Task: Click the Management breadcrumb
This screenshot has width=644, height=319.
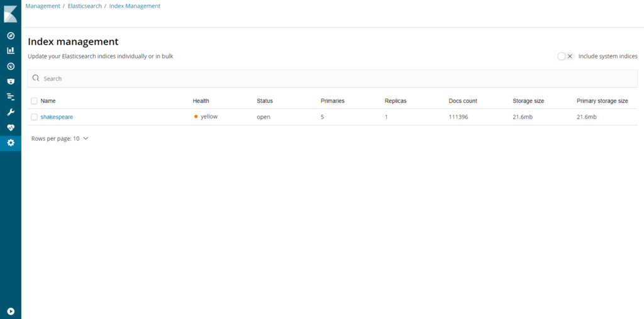Action: point(43,6)
